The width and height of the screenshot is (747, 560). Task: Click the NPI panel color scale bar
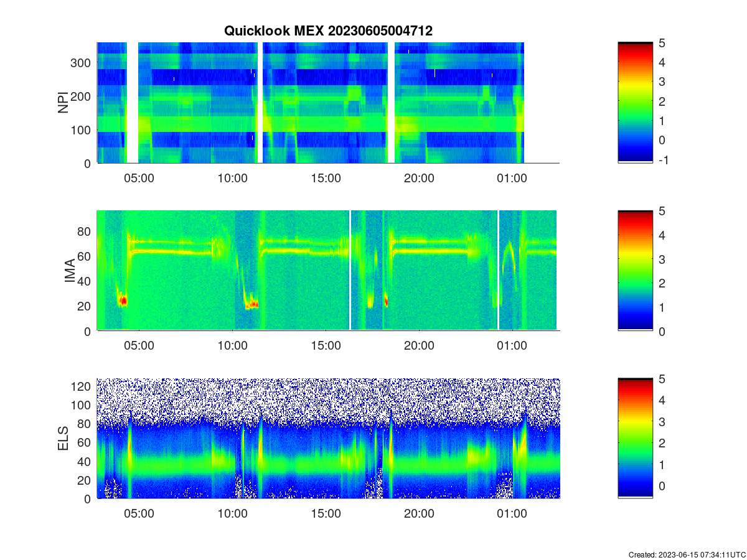pyautogui.click(x=636, y=103)
